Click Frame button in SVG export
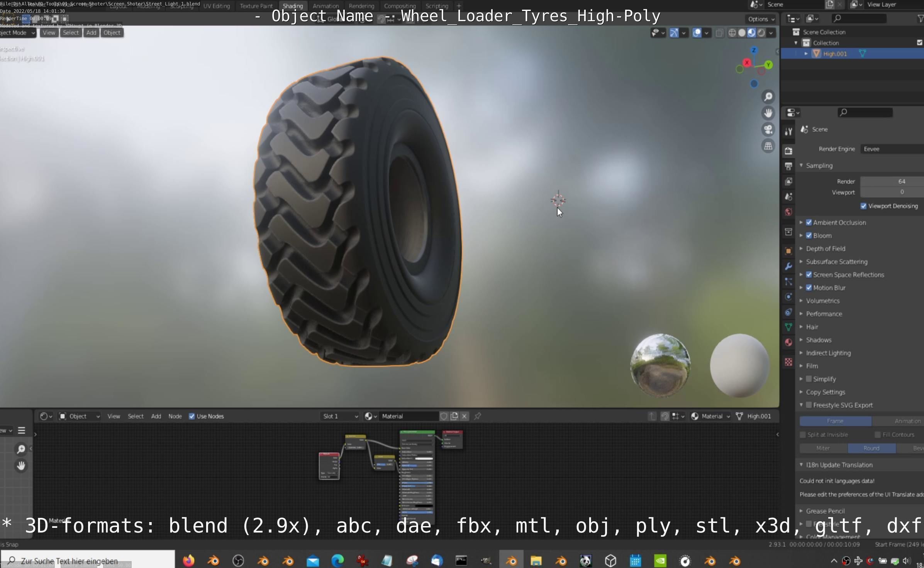Screen dimensions: 924x568 (835, 421)
